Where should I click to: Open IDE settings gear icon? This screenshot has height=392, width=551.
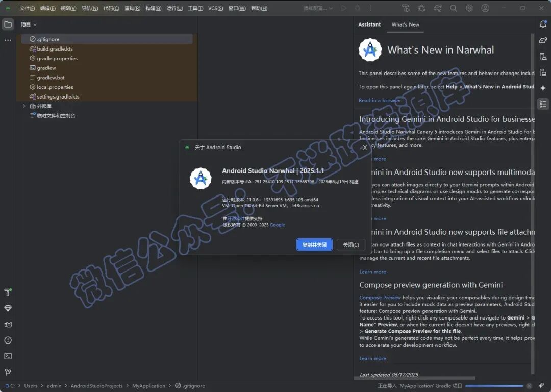pyautogui.click(x=469, y=8)
